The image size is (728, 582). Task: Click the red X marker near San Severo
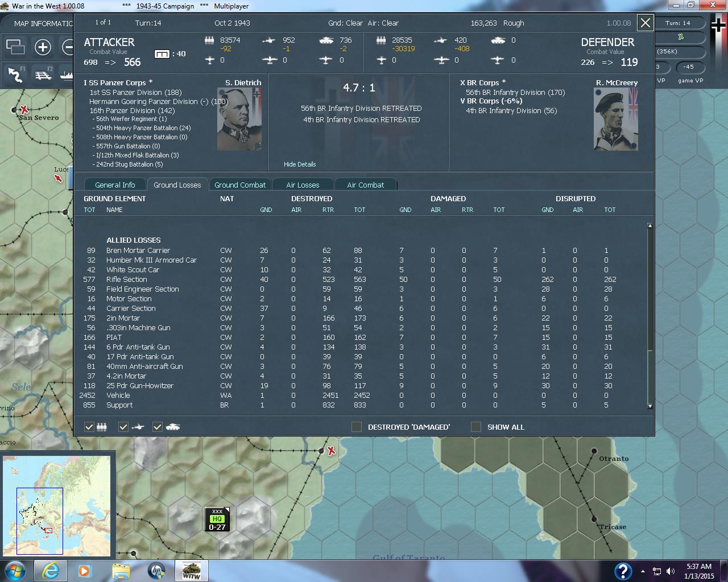[x=24, y=109]
